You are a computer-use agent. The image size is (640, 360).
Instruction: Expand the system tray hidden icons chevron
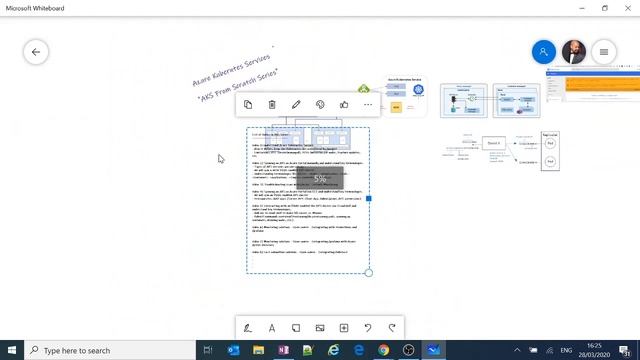point(517,350)
